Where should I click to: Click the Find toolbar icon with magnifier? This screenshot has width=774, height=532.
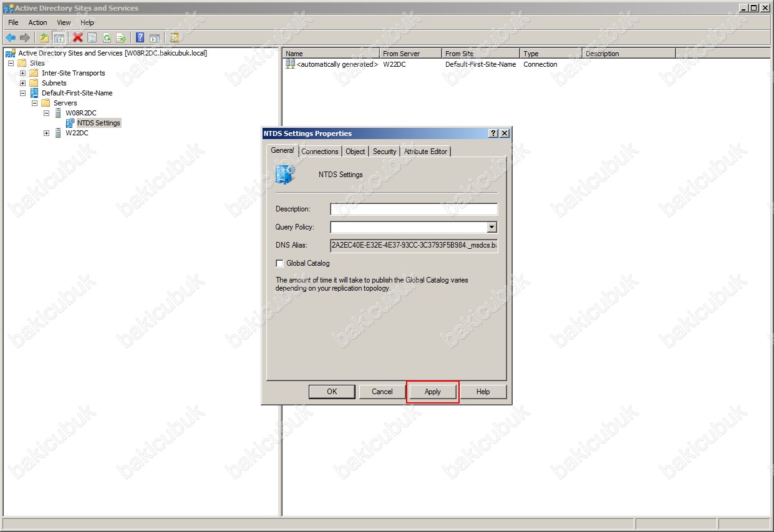click(174, 37)
